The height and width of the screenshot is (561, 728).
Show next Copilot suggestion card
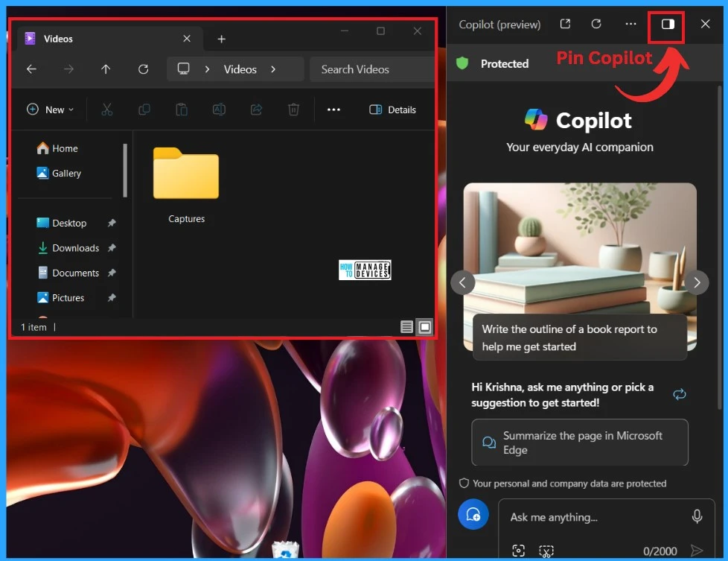tap(697, 282)
